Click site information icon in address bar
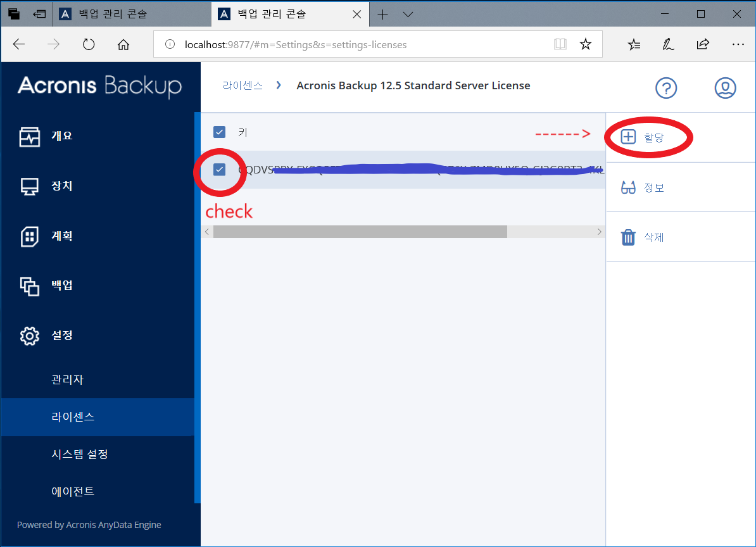 170,44
